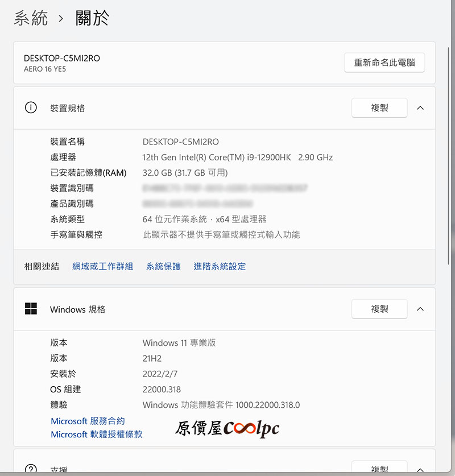Viewport: 455px width, 476px height.
Task: Select the OS build value 22000.318
Action: coord(162,390)
